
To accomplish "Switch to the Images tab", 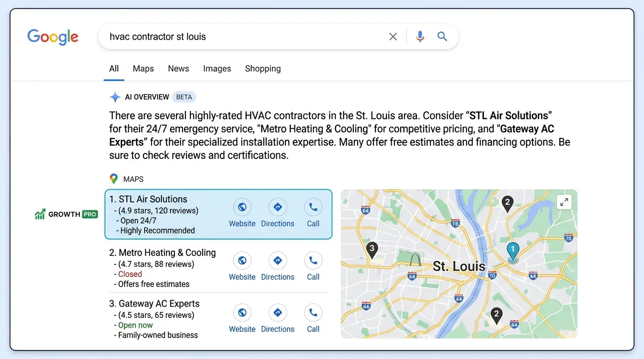I will tap(217, 69).
